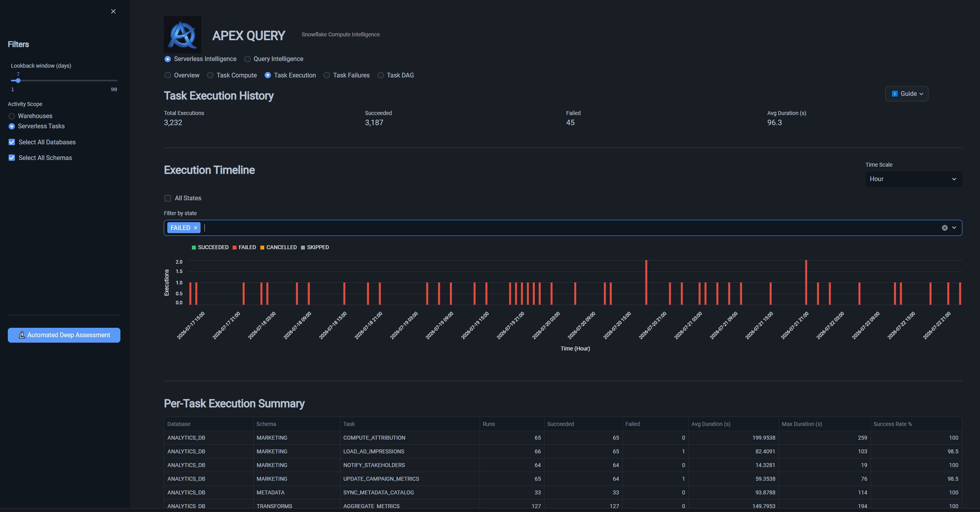Uncheck Select All Schemas
Screen dimensions: 980x512
[12, 158]
